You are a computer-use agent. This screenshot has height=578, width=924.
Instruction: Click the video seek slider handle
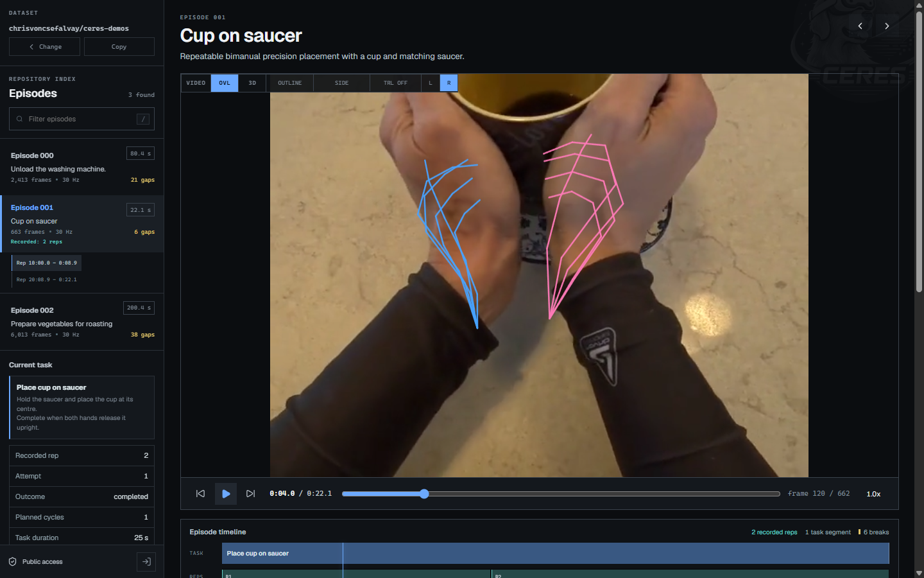pyautogui.click(x=424, y=494)
